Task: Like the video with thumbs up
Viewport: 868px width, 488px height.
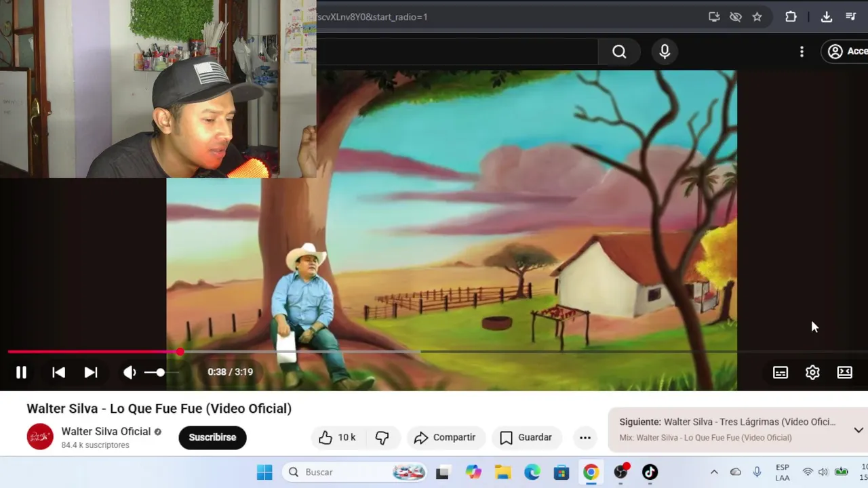Action: (x=325, y=438)
